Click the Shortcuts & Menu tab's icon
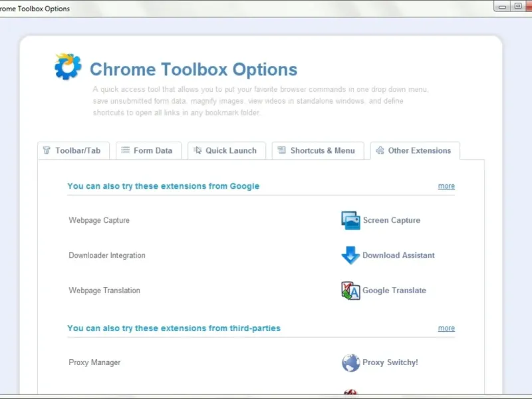The width and height of the screenshot is (532, 399). click(x=281, y=150)
